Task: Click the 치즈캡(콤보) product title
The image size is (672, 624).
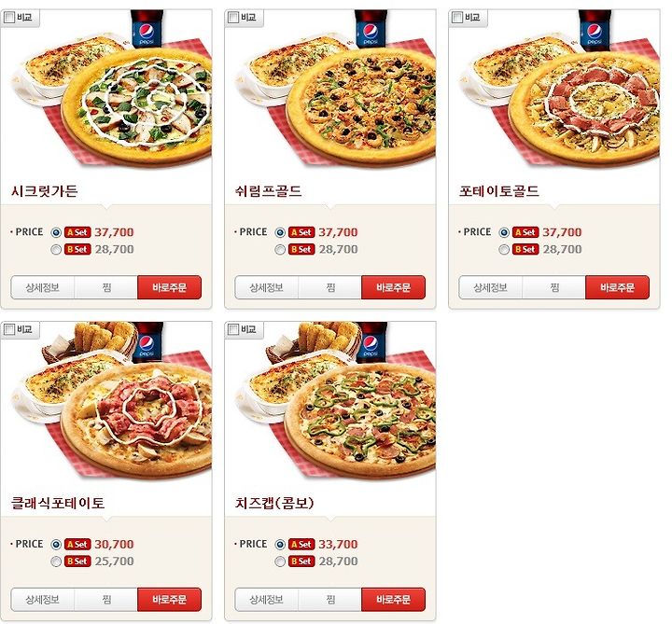Action: click(274, 503)
